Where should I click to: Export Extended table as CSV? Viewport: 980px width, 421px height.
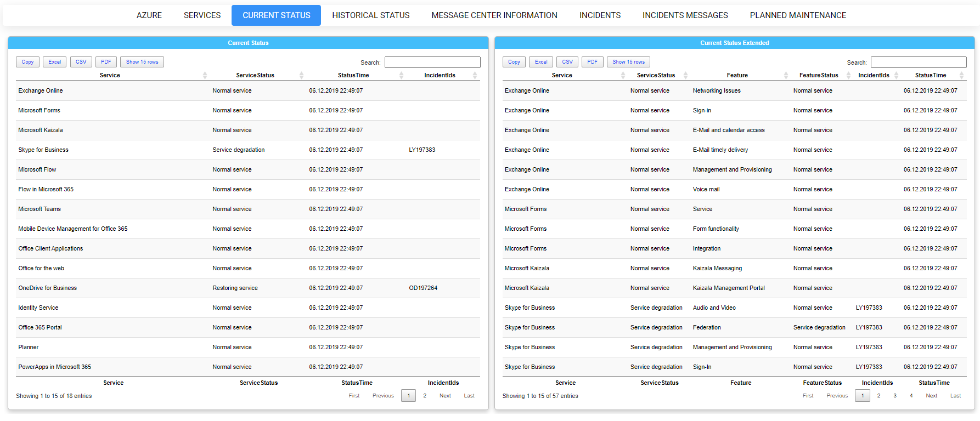tap(567, 62)
